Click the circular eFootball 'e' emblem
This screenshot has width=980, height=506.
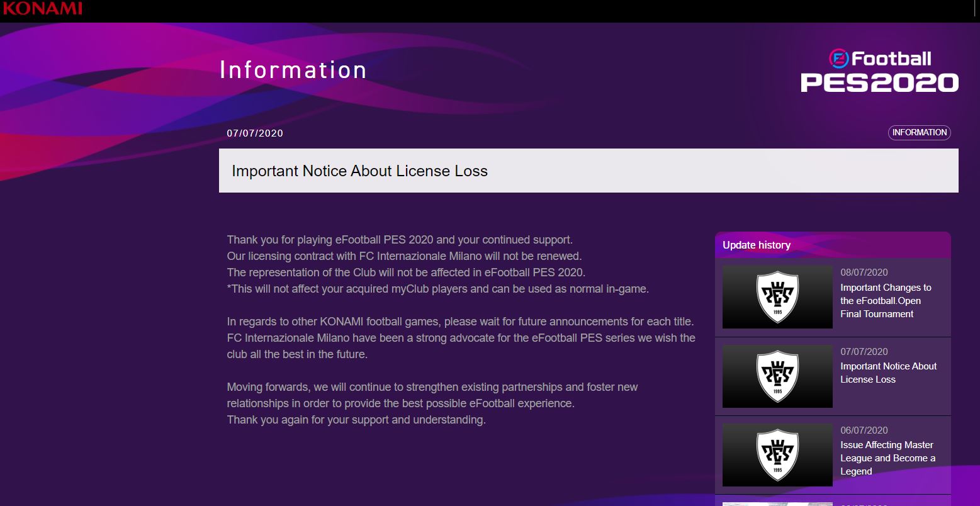point(839,59)
